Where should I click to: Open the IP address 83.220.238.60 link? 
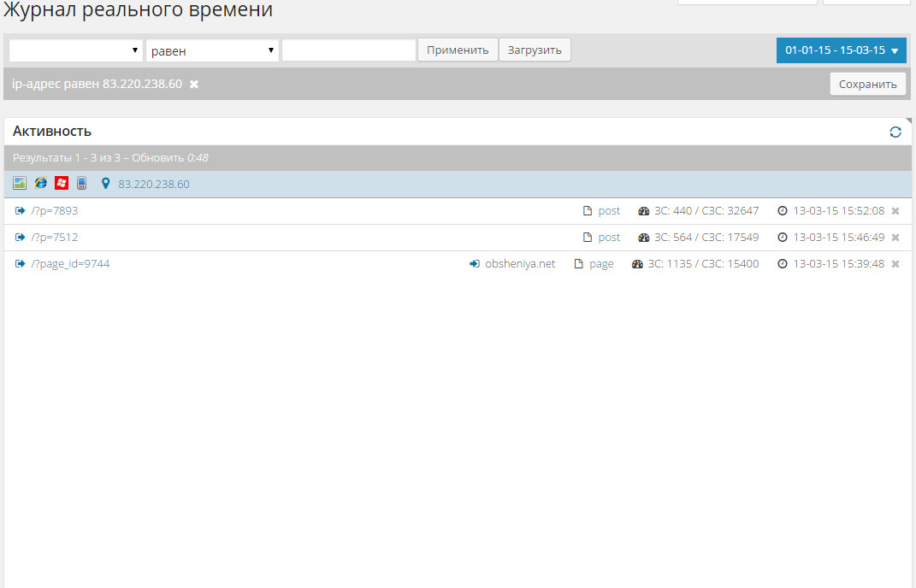click(154, 184)
